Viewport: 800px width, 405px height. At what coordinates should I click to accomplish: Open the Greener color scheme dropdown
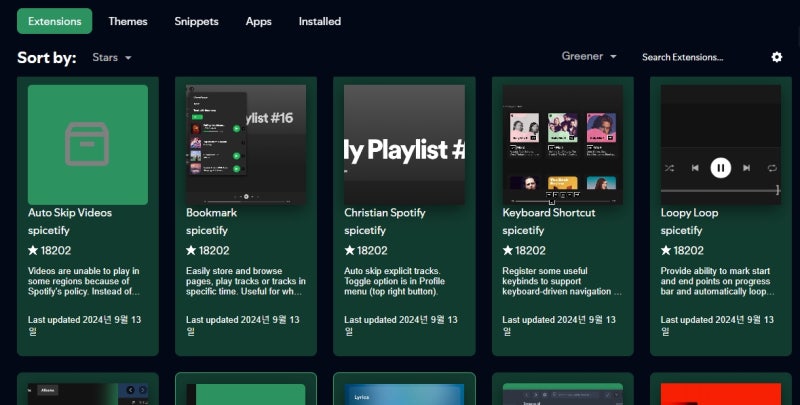(589, 56)
